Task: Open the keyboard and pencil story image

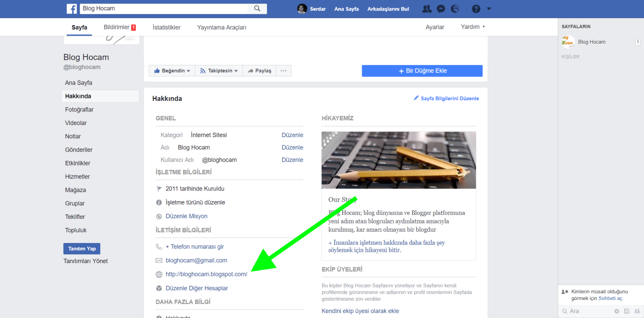Action: pyautogui.click(x=399, y=160)
